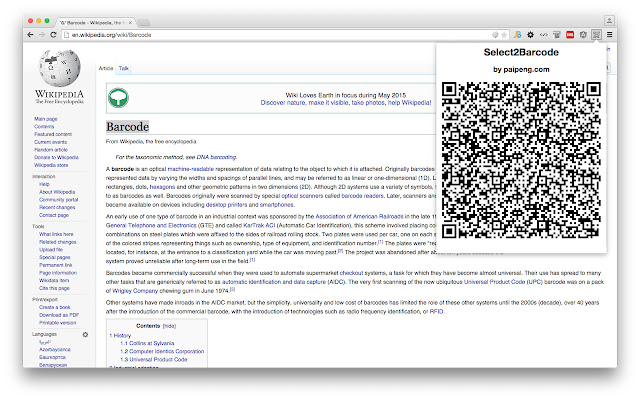Click Create a book
Viewport: 640px width, 400px height.
55,307
